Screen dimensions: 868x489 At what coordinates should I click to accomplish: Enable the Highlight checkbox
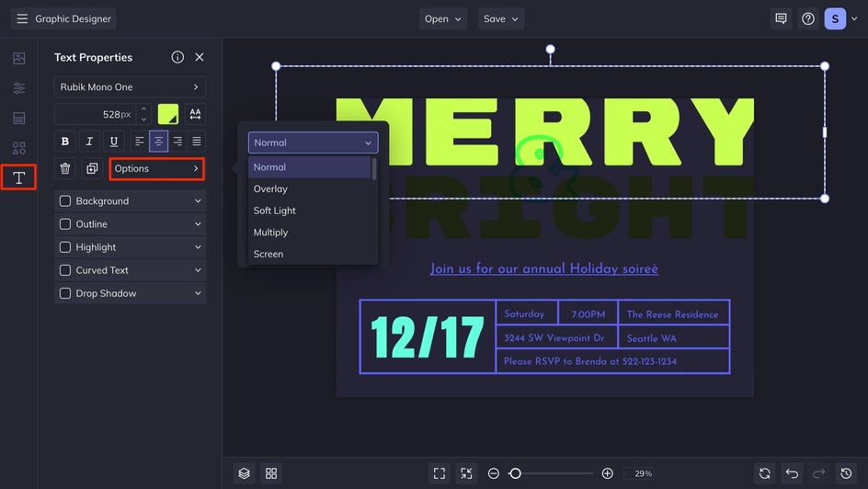pos(64,247)
